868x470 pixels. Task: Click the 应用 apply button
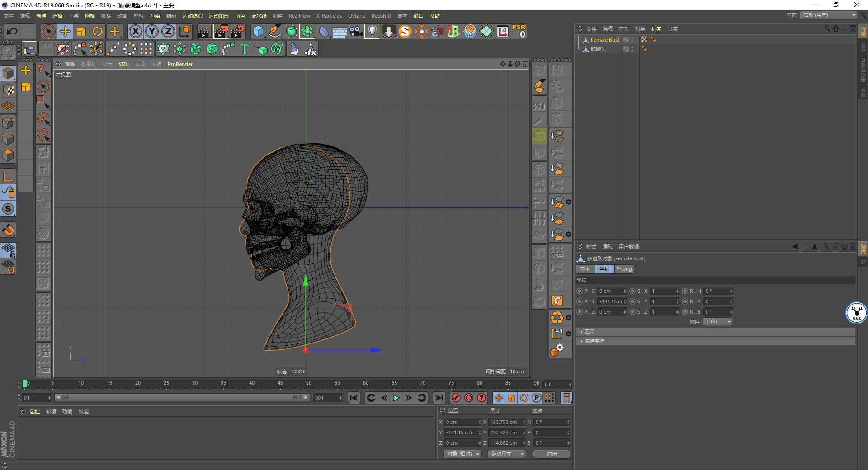point(552,454)
